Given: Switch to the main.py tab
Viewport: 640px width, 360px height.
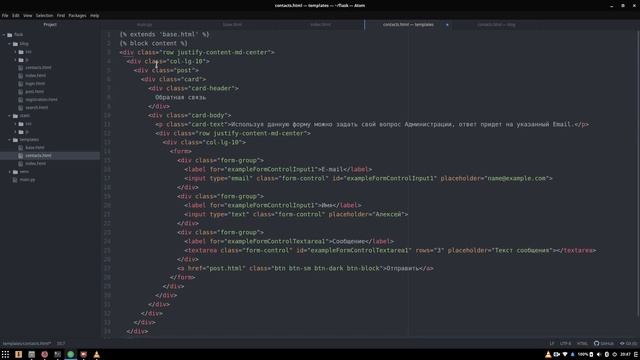Looking at the screenshot, I should (x=144, y=25).
